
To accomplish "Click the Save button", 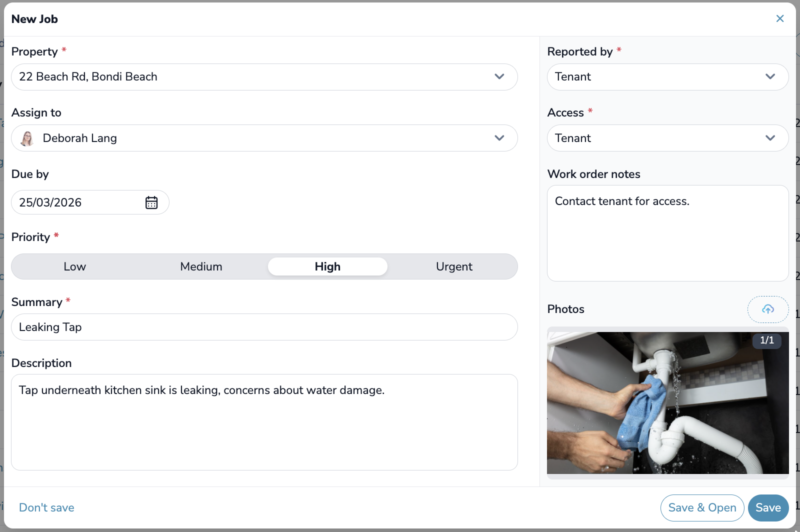I will tap(767, 508).
